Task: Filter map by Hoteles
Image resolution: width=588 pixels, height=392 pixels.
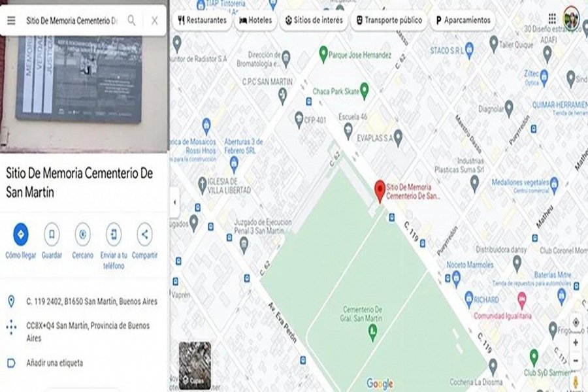Action: [255, 20]
